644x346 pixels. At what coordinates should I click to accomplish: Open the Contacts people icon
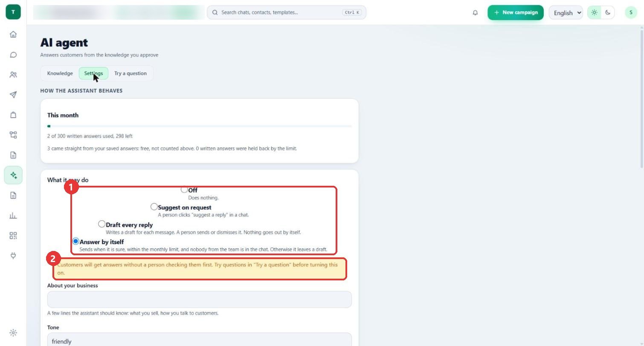13,75
